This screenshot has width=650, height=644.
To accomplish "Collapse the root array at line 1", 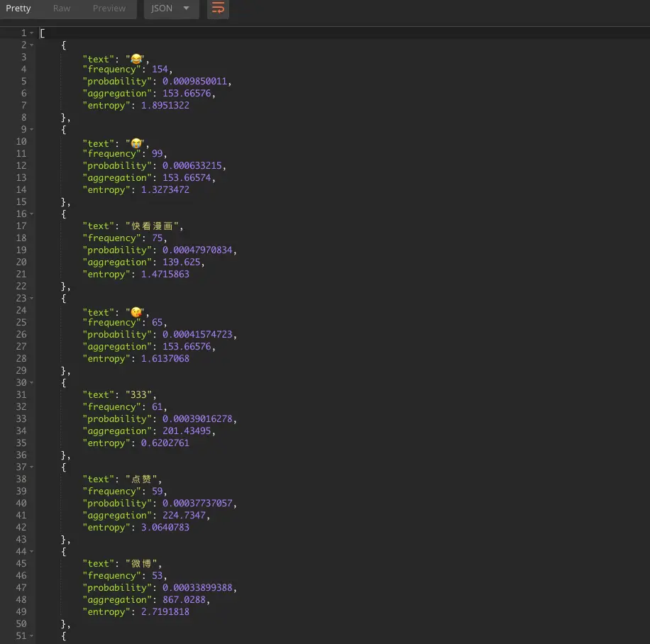I will coord(32,33).
